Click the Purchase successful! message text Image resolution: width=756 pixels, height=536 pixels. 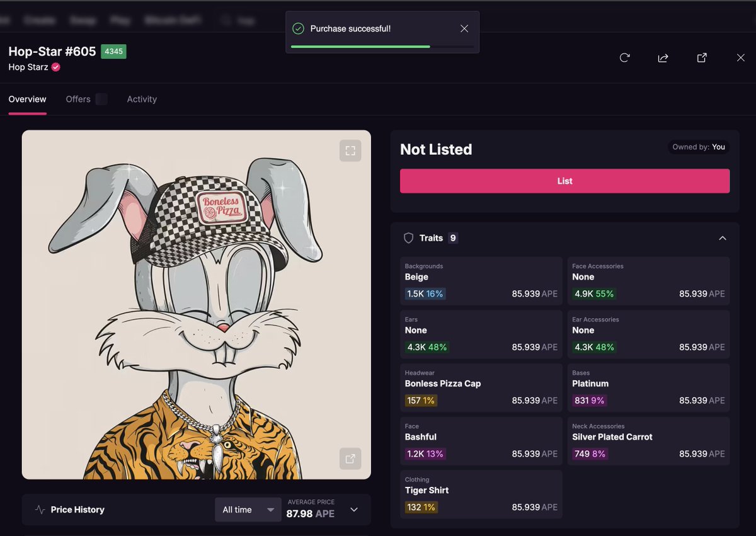point(350,28)
